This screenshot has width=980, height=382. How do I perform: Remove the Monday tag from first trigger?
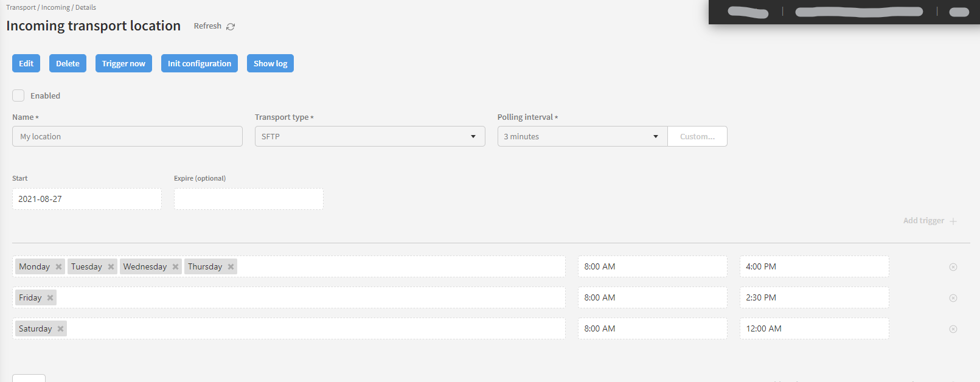pyautogui.click(x=59, y=267)
